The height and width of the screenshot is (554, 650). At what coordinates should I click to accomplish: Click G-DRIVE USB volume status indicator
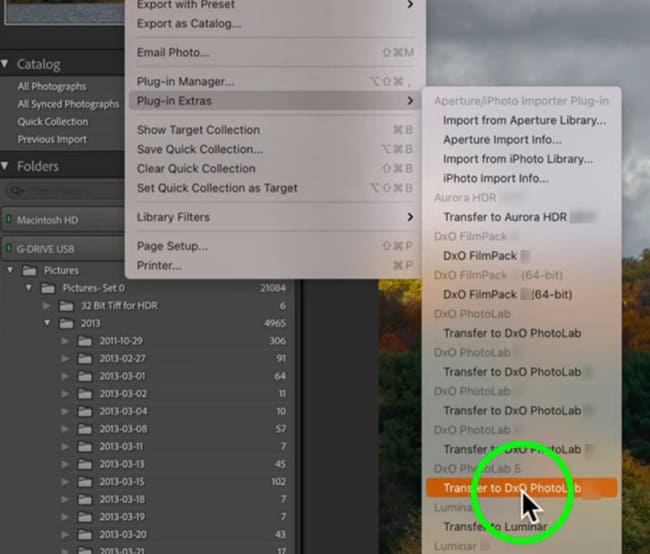(x=9, y=248)
